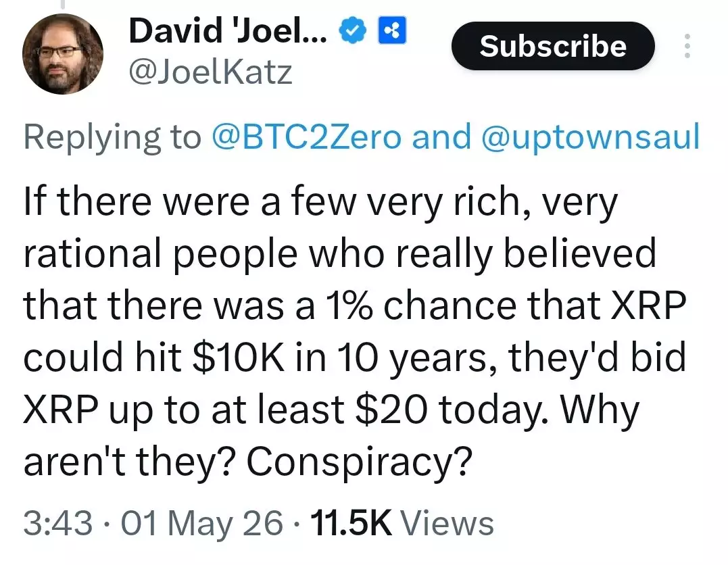Click the '$20' amount in tweet
Viewport: 728px width, 565px height.
point(391,409)
